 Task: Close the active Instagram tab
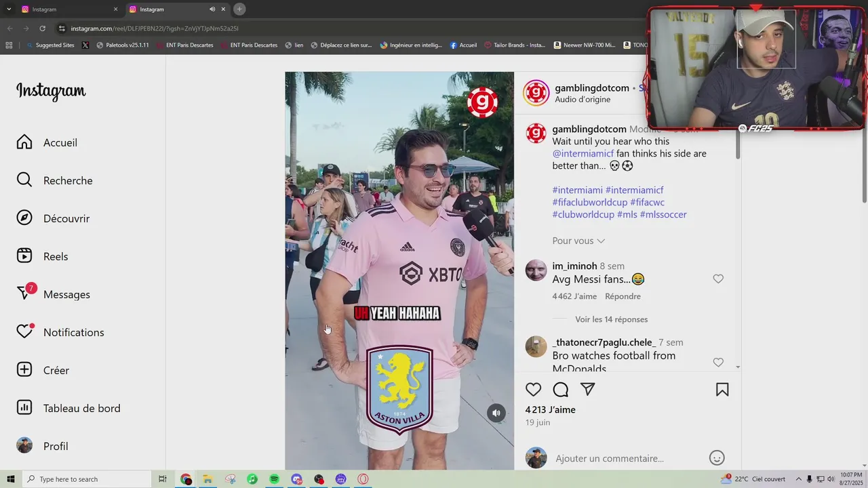tap(223, 9)
